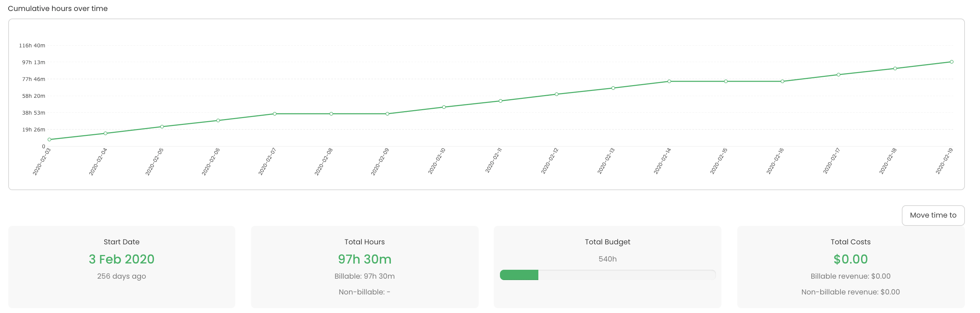Viewport: 980px width, 313px height.
Task: Select the chart data point for 2020-02-18
Action: click(x=895, y=69)
